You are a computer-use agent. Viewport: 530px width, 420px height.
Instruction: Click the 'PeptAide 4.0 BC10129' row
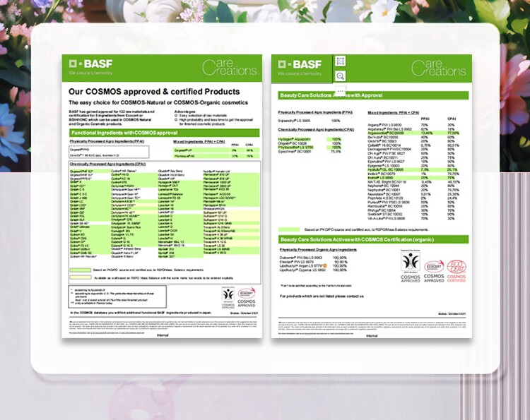point(413,198)
